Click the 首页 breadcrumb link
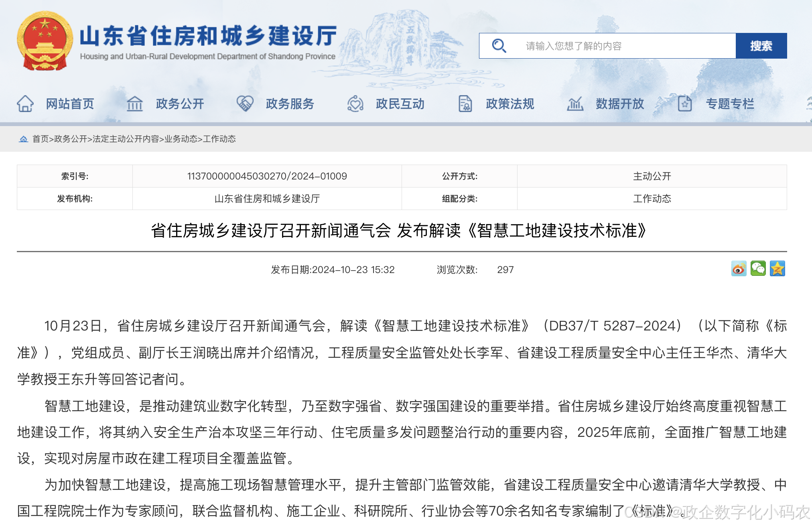 pos(40,139)
